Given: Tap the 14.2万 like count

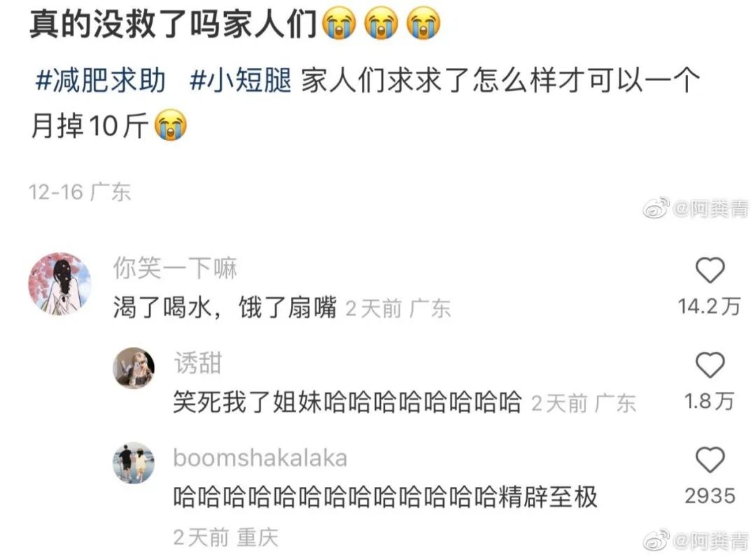Looking at the screenshot, I should pos(708,306).
